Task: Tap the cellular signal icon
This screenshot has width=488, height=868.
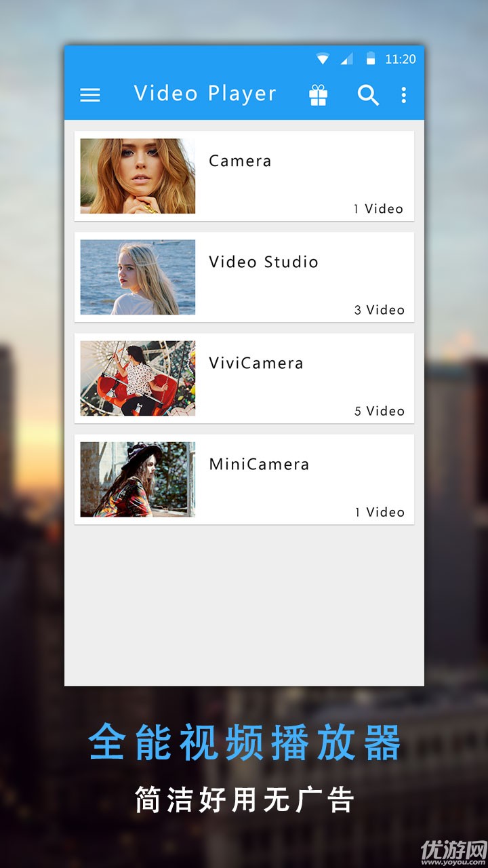Action: point(346,60)
